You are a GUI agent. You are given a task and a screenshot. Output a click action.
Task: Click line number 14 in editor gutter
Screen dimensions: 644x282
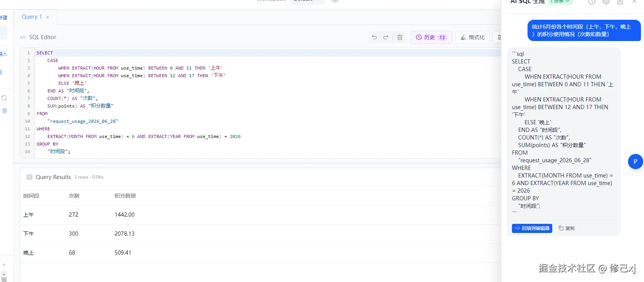27,152
